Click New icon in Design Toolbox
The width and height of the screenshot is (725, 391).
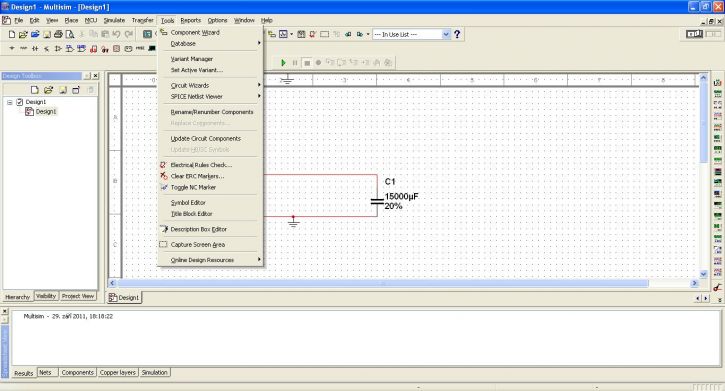35,90
